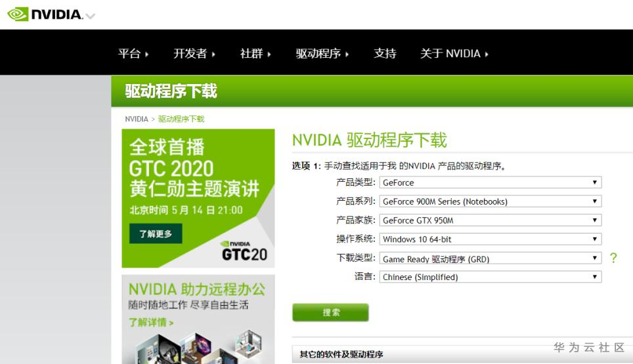
Task: Click the 驱动程序下载 green page title
Action: point(171,91)
